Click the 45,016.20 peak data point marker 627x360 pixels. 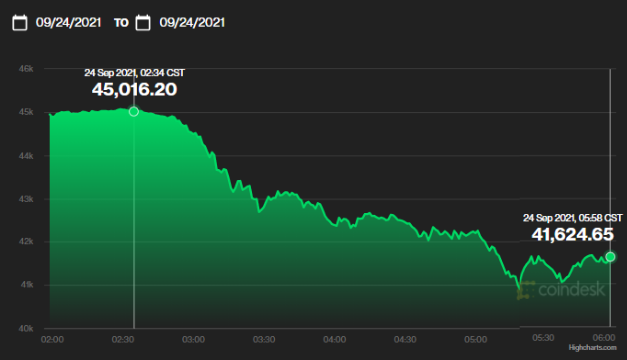coord(134,112)
